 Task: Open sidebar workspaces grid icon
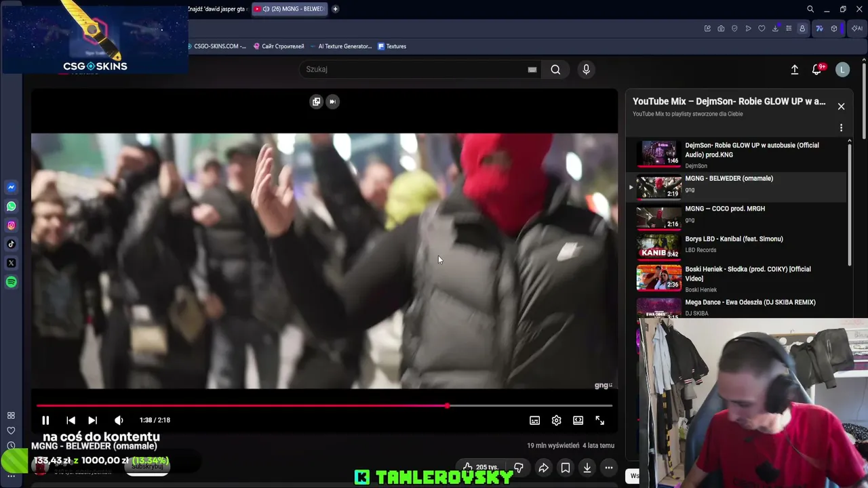point(11,415)
